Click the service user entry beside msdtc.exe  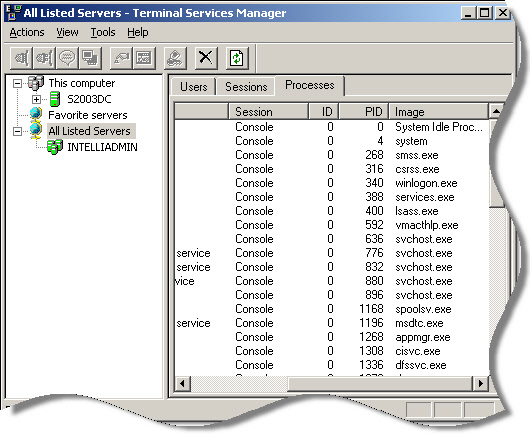pyautogui.click(x=193, y=323)
